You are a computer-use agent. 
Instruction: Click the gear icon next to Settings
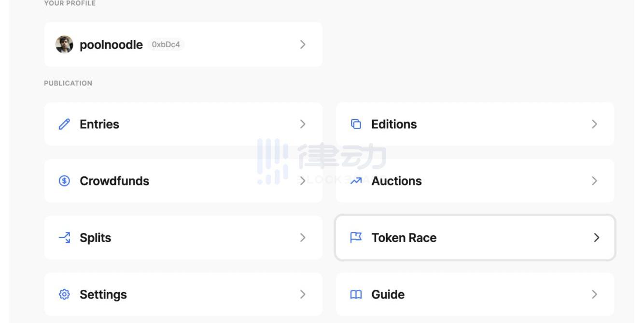tap(64, 295)
